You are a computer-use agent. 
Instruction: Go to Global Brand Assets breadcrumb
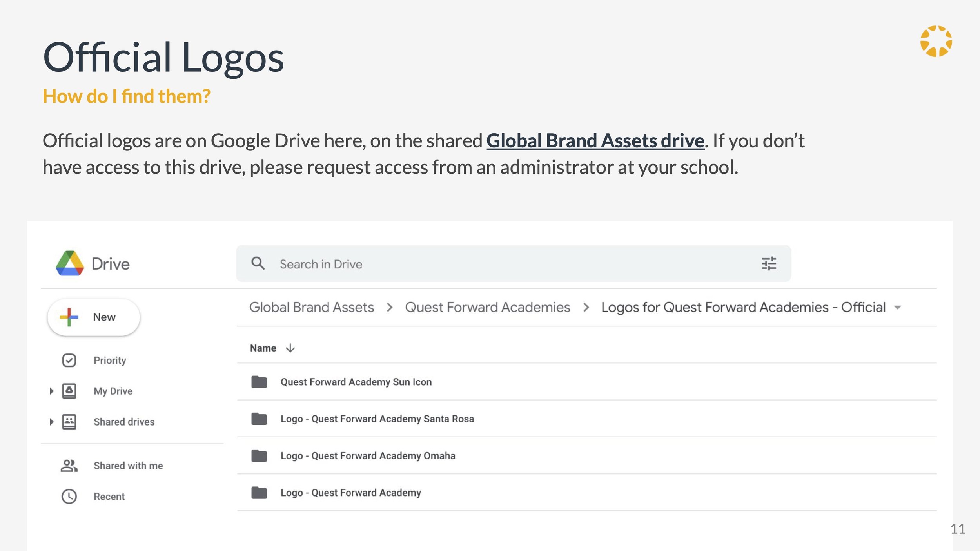coord(312,307)
